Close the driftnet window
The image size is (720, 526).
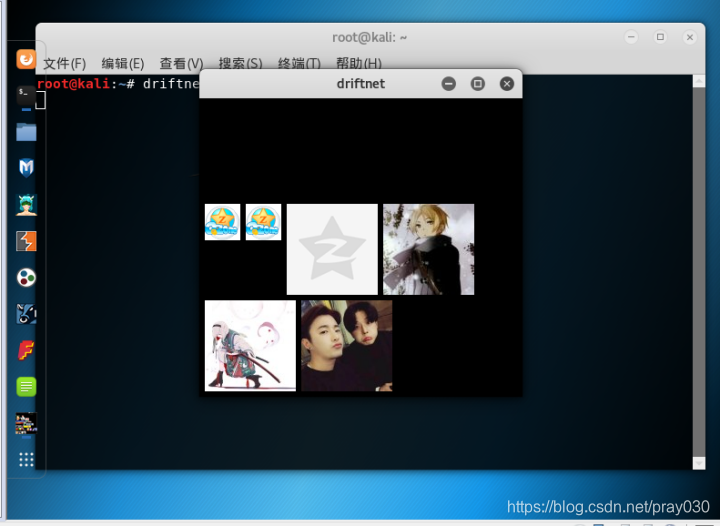coord(506,84)
